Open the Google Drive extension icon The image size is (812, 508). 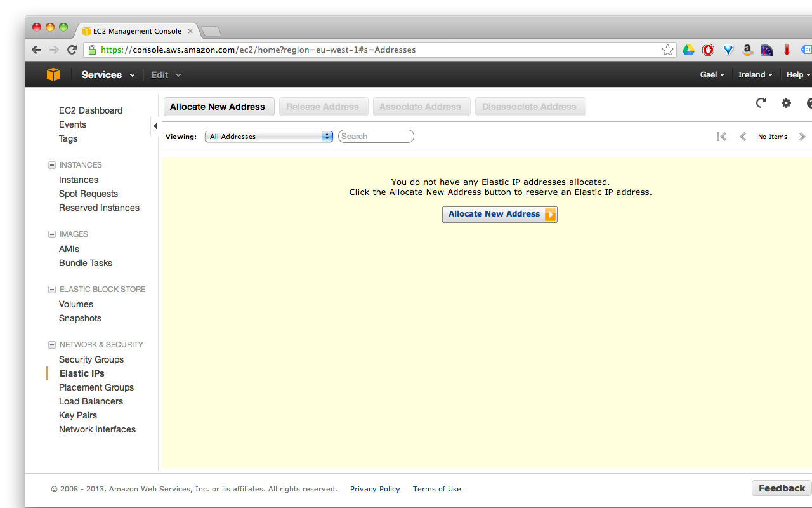688,49
